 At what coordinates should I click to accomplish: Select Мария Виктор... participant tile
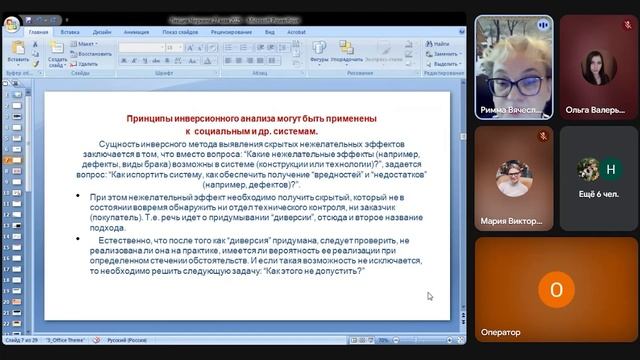click(514, 178)
